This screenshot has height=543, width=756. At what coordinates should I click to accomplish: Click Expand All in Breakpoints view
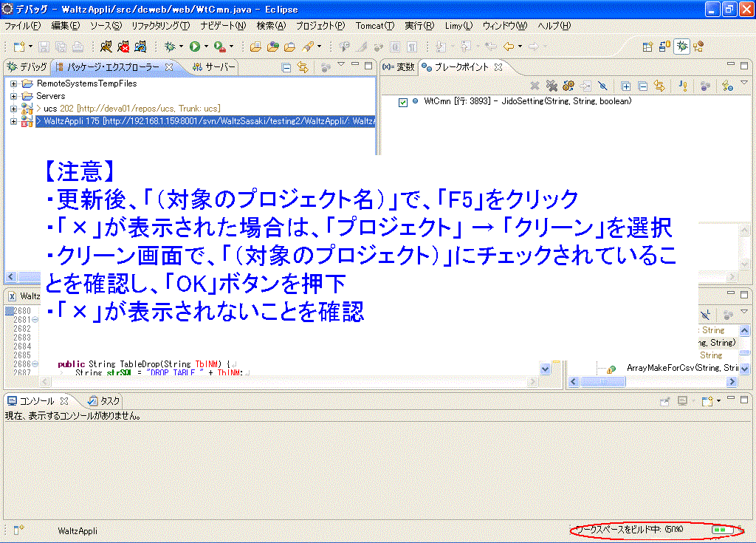(x=626, y=86)
